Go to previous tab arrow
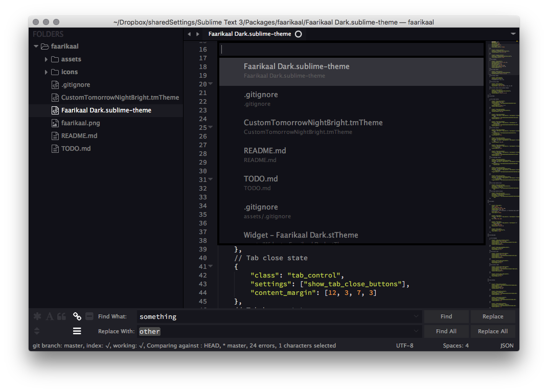This screenshot has width=548, height=392. point(189,34)
